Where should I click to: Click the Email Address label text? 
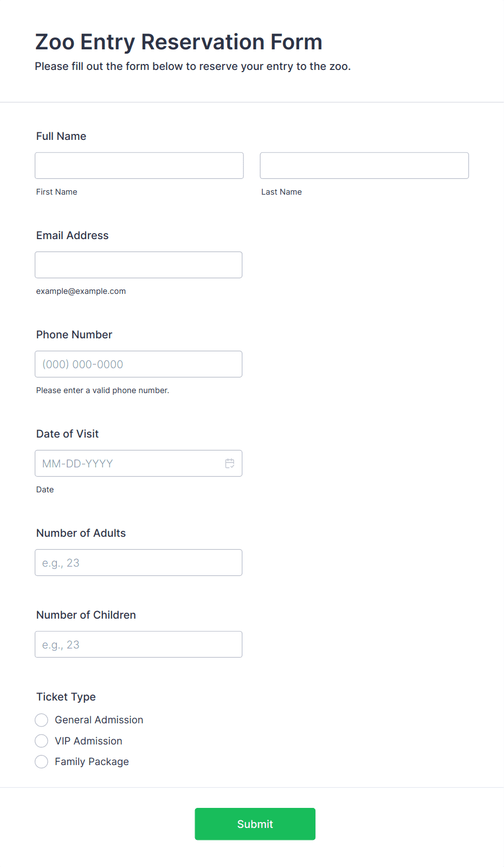point(73,235)
